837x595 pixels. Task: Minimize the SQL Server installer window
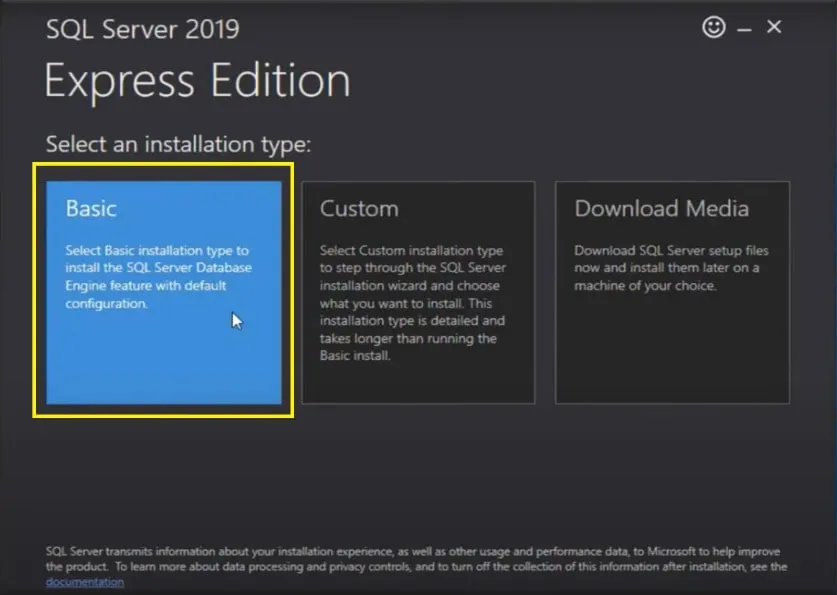tap(743, 27)
